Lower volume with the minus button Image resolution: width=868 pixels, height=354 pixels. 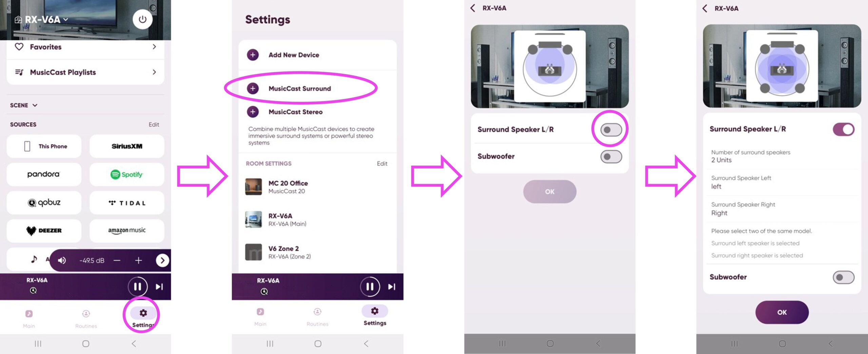117,260
